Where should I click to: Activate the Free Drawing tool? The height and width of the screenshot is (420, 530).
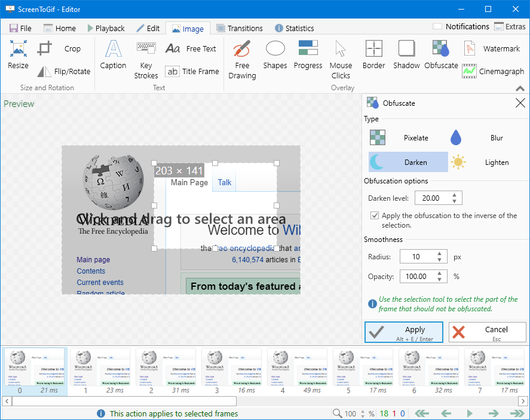tap(242, 60)
